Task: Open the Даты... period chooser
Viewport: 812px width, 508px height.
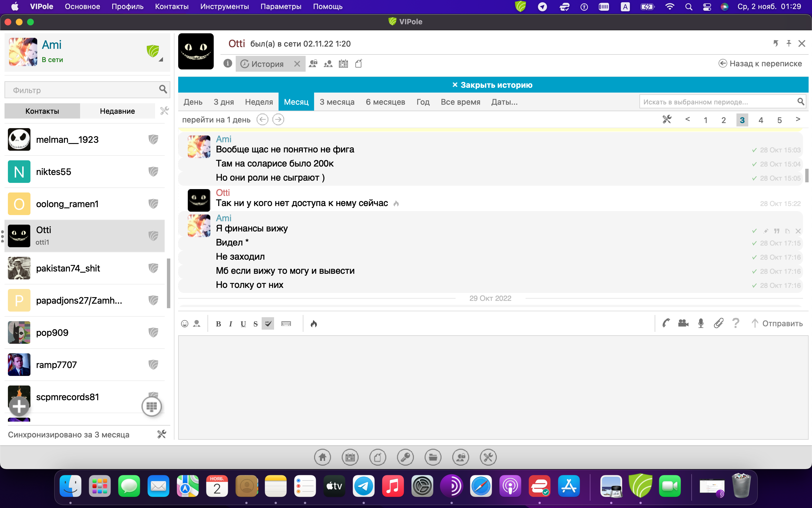Action: [504, 102]
